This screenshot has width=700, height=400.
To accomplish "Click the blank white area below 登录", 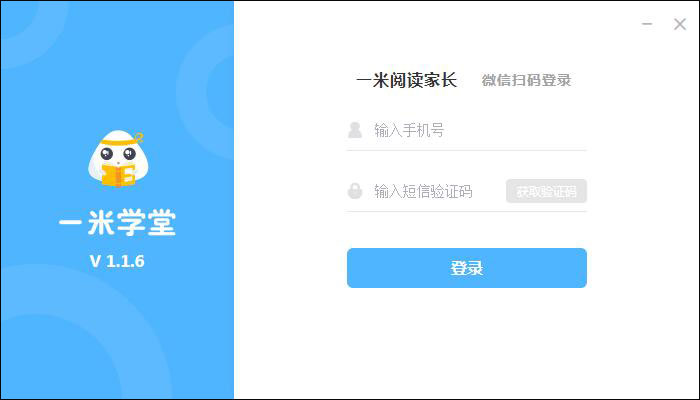I will point(467,344).
